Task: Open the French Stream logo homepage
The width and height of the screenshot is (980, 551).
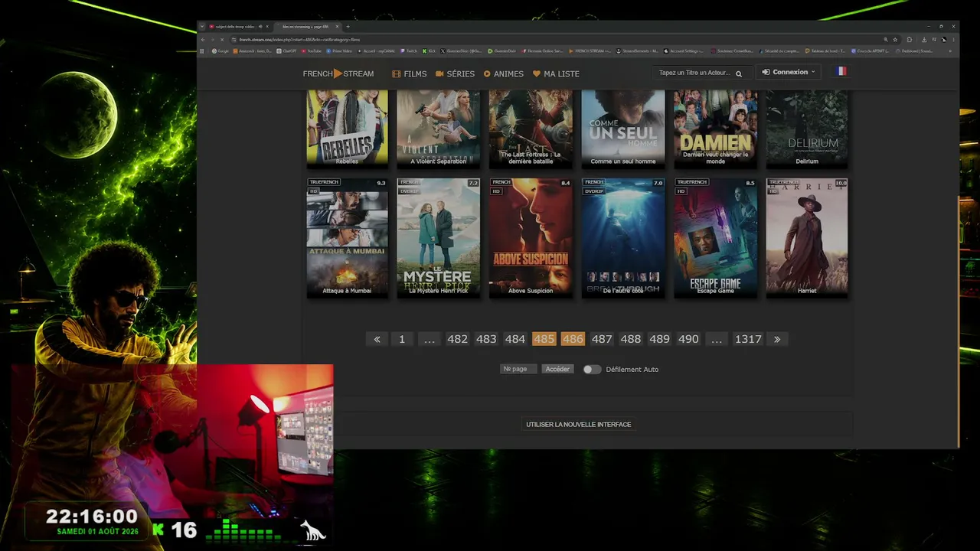Action: [338, 73]
